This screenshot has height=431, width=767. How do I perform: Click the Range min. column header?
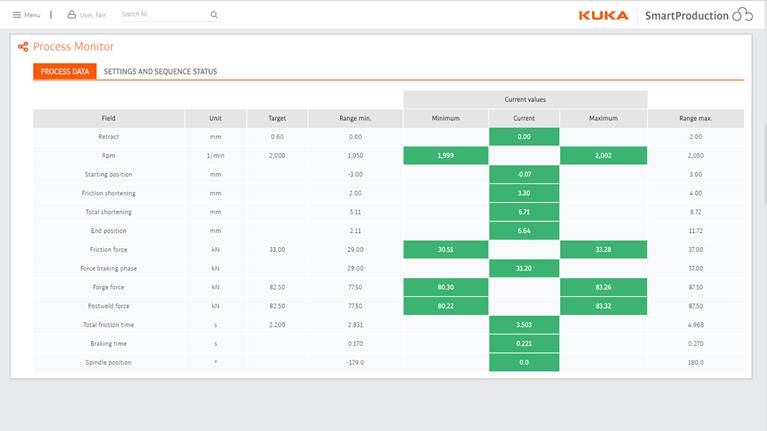355,118
